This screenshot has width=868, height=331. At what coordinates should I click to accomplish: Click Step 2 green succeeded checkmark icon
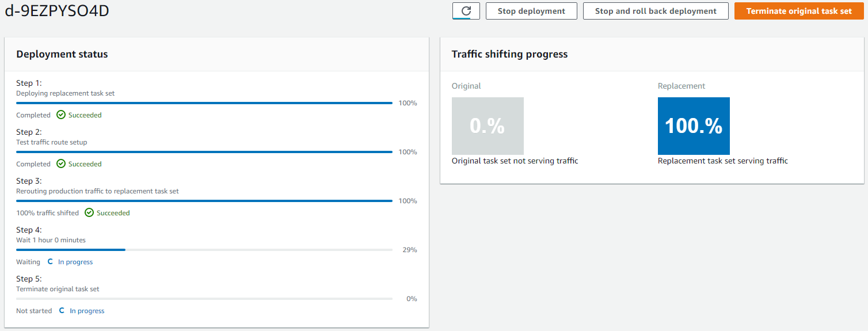coord(61,164)
